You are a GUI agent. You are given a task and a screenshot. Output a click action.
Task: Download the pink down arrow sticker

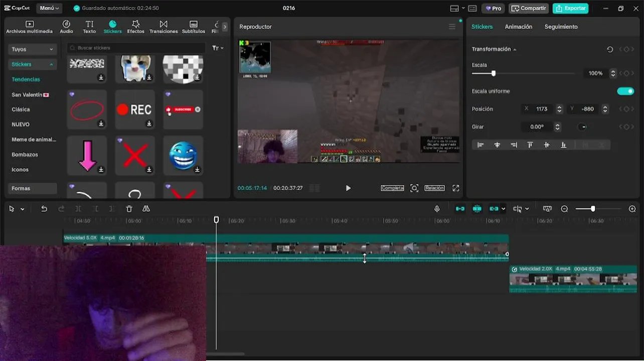(101, 169)
